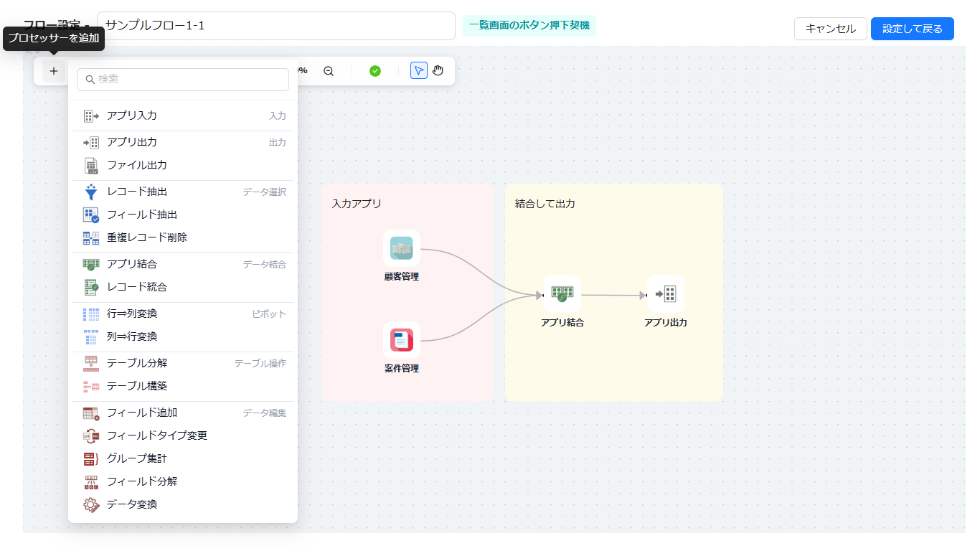Viewport: 980px width, 551px height.
Task: Select the arrow pointer tool
Action: (419, 70)
